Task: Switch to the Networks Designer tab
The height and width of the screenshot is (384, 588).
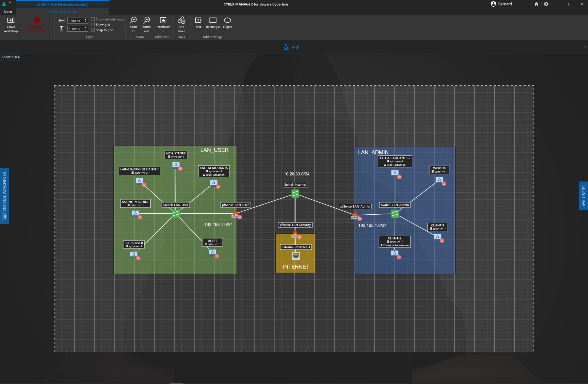Action: pyautogui.click(x=62, y=11)
